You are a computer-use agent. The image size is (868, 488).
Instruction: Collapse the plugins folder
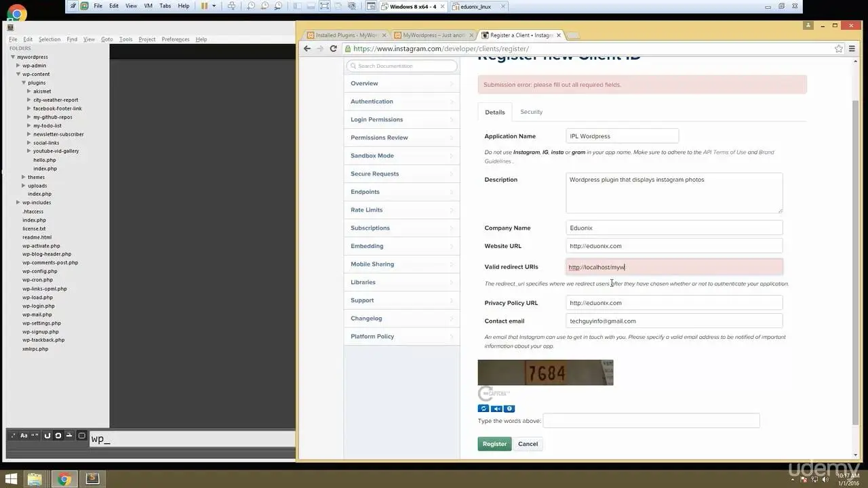(x=24, y=83)
